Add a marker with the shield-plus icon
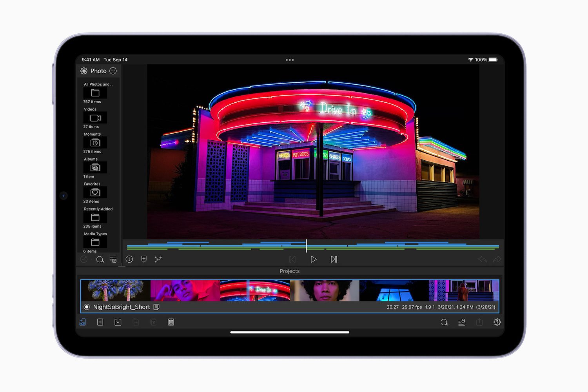Viewport: 588px width, 392px height. tap(144, 259)
